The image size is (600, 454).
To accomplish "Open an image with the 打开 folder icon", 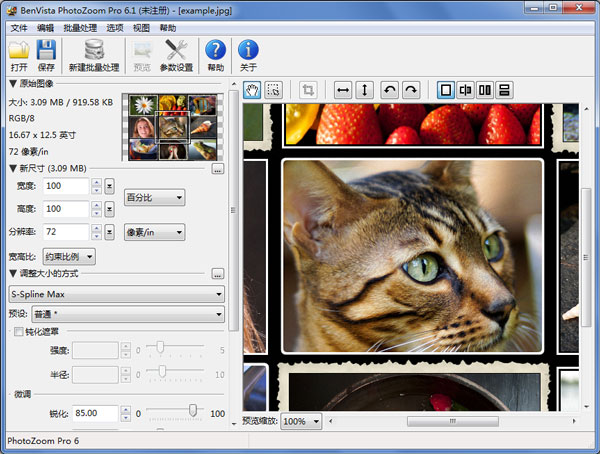I will pos(19,56).
